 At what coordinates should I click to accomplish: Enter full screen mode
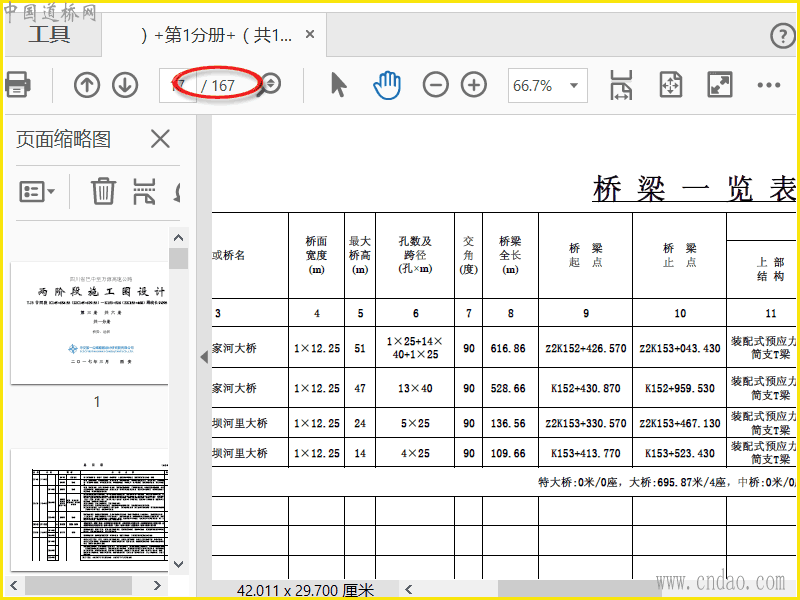click(x=720, y=85)
